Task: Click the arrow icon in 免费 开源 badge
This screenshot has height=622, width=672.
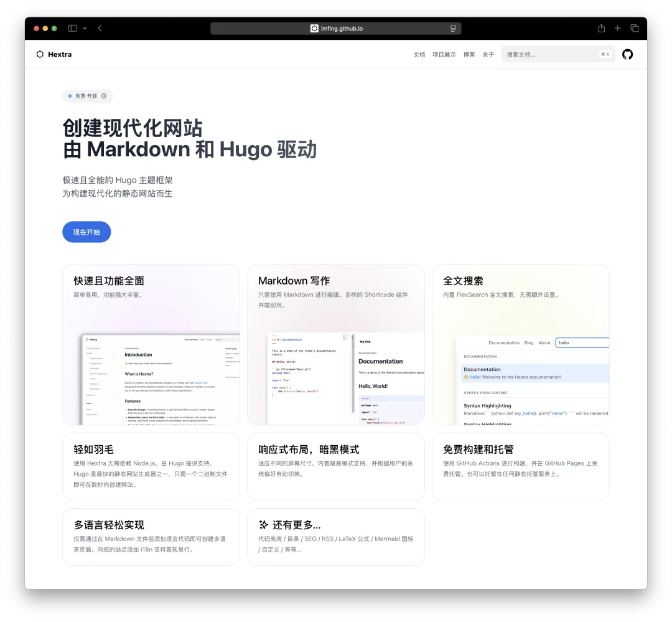Action: pos(104,96)
